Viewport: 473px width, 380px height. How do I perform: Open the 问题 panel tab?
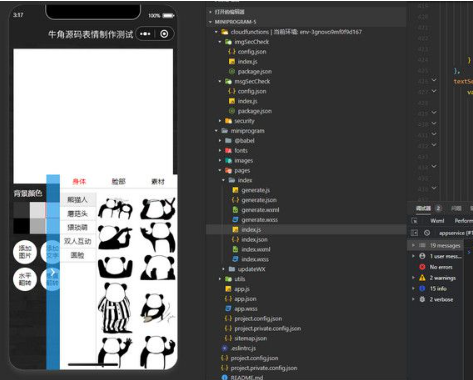456,208
